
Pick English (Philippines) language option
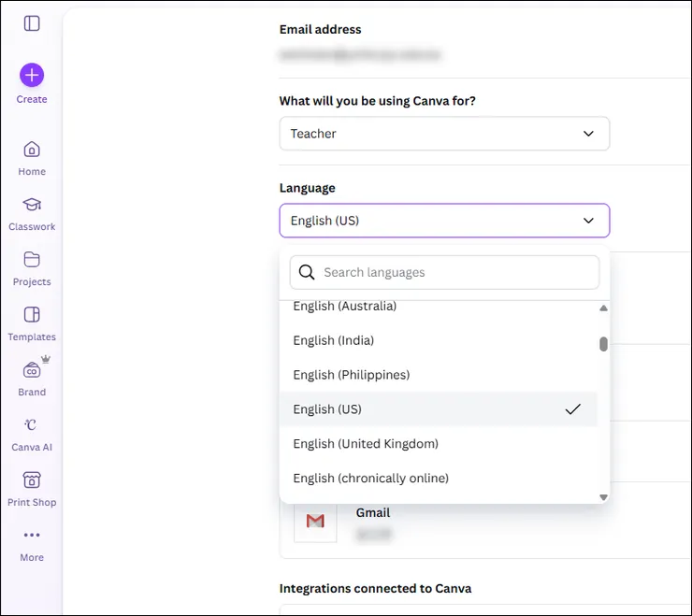pos(352,375)
